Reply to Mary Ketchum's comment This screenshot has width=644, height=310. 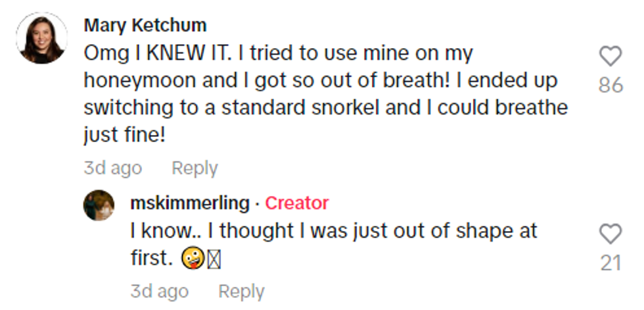[x=195, y=168]
